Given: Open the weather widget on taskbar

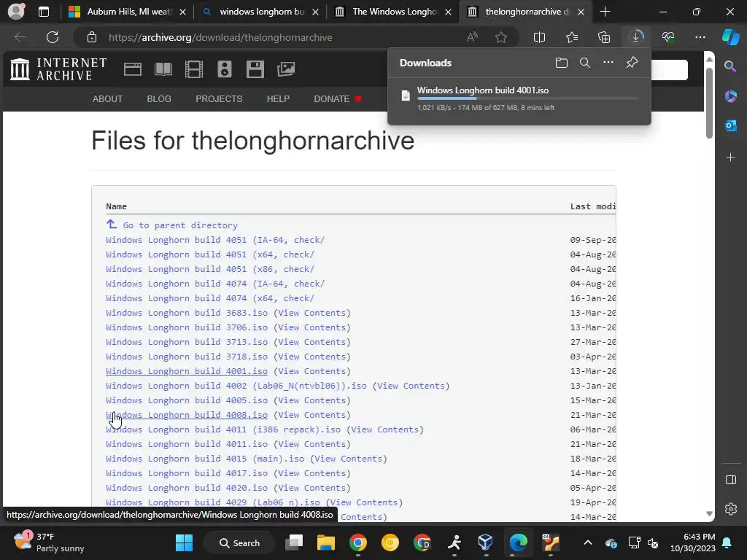Looking at the screenshot, I should 49,542.
